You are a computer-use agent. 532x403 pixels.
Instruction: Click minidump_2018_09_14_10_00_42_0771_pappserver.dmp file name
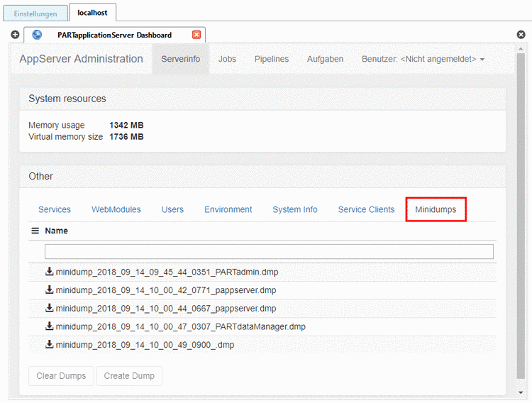[166, 290]
